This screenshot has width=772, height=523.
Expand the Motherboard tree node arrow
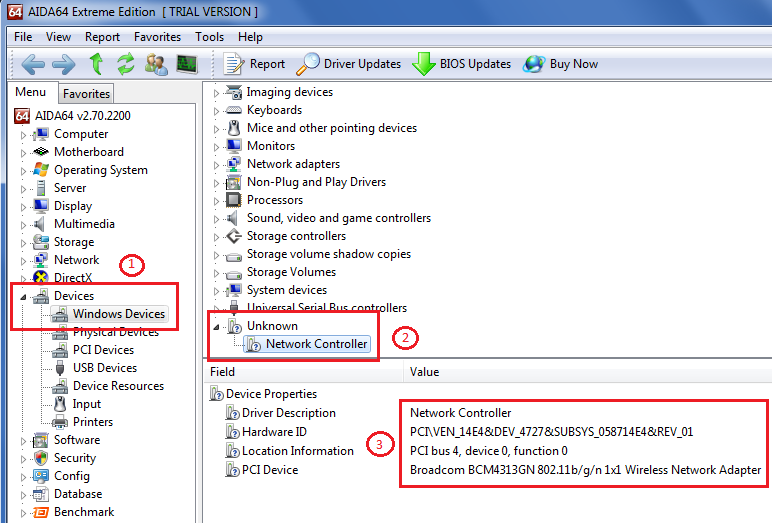click(23, 153)
